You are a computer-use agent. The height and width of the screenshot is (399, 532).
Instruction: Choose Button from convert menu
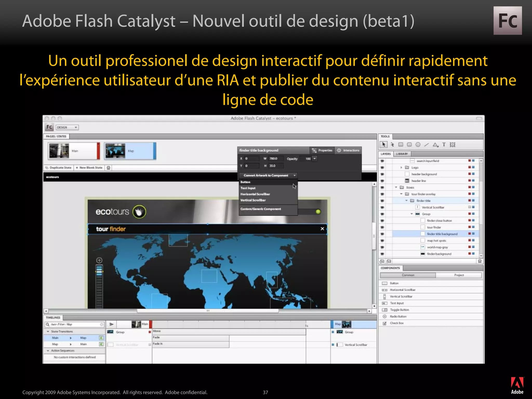[x=268, y=182]
